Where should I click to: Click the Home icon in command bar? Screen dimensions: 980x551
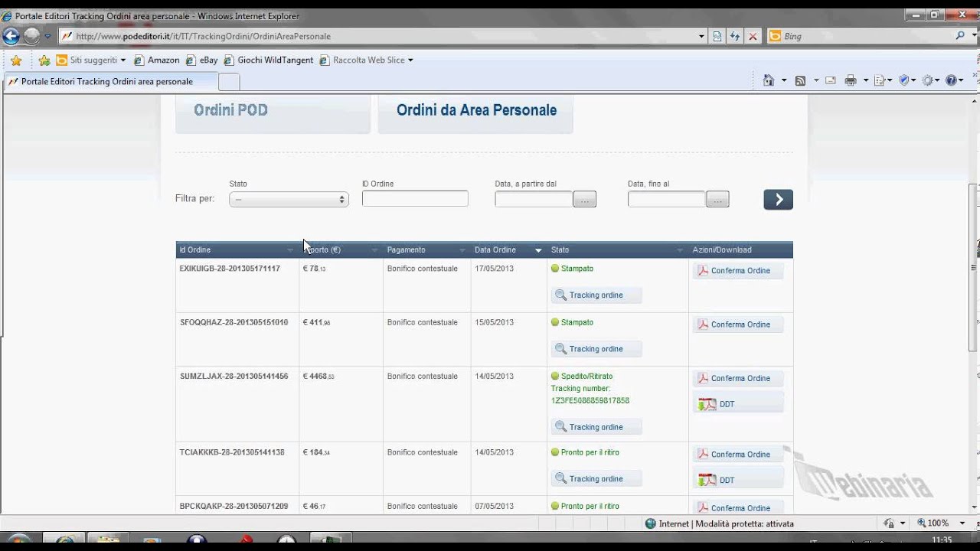[x=769, y=80]
